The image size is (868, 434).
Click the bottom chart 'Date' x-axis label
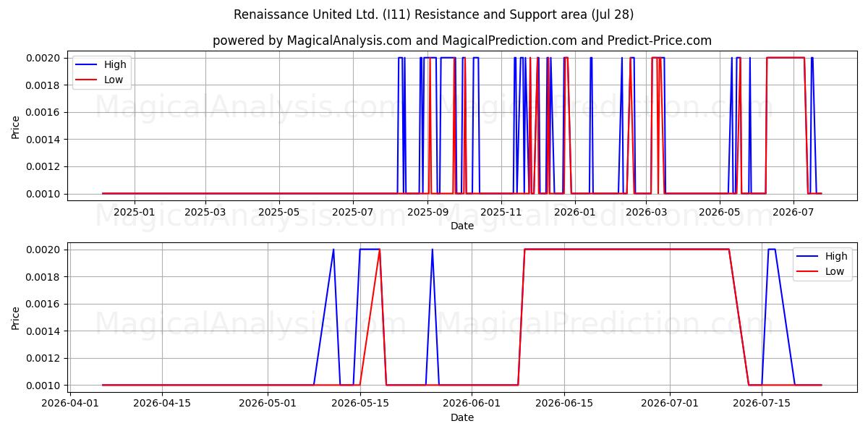(x=462, y=417)
